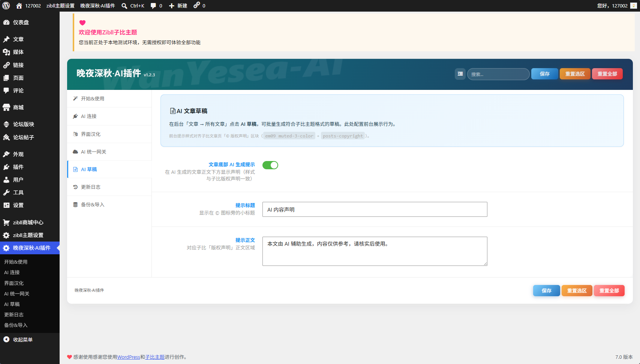Open the user avatar in top bar
The image size is (640, 364).
(x=634, y=6)
